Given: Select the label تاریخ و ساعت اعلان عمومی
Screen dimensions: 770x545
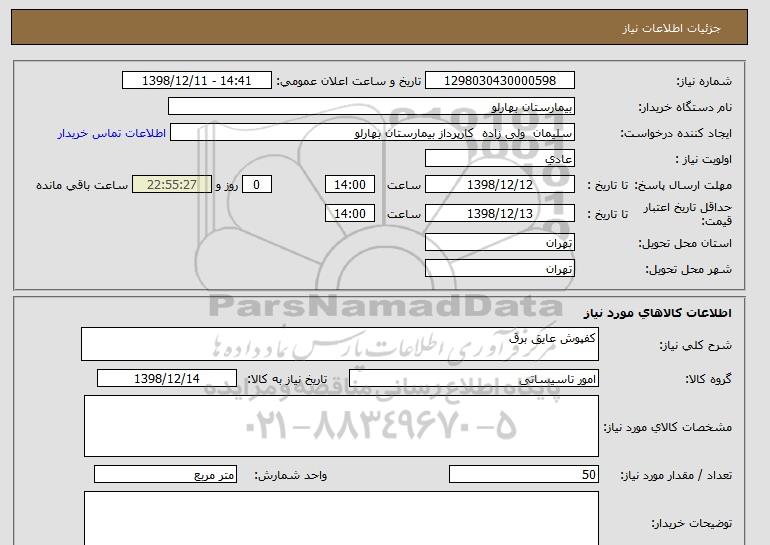Looking at the screenshot, I should (x=349, y=81).
